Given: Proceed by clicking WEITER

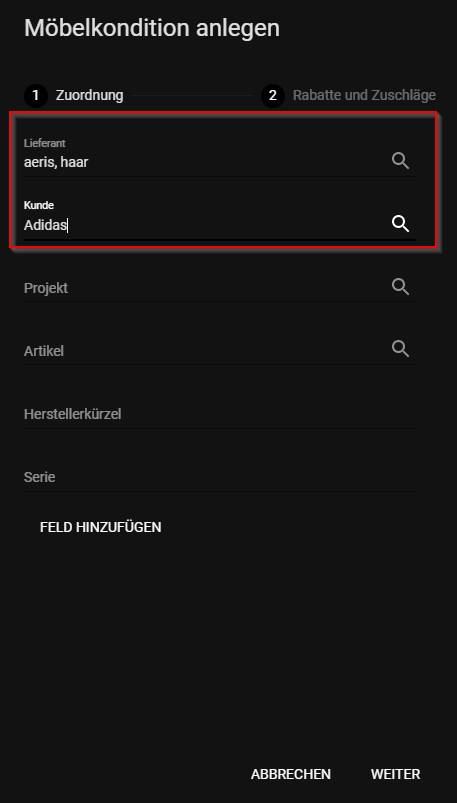Looking at the screenshot, I should click(x=396, y=774).
